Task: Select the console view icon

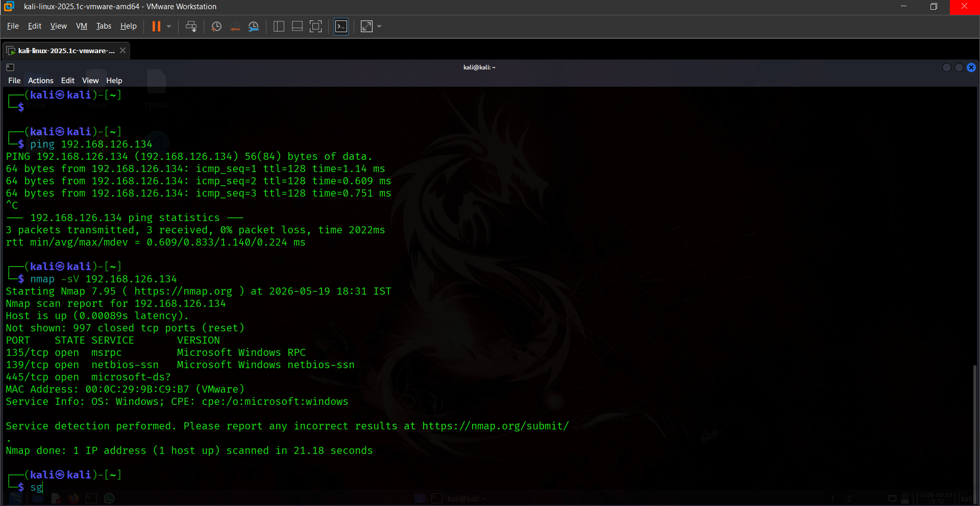Action: [341, 27]
